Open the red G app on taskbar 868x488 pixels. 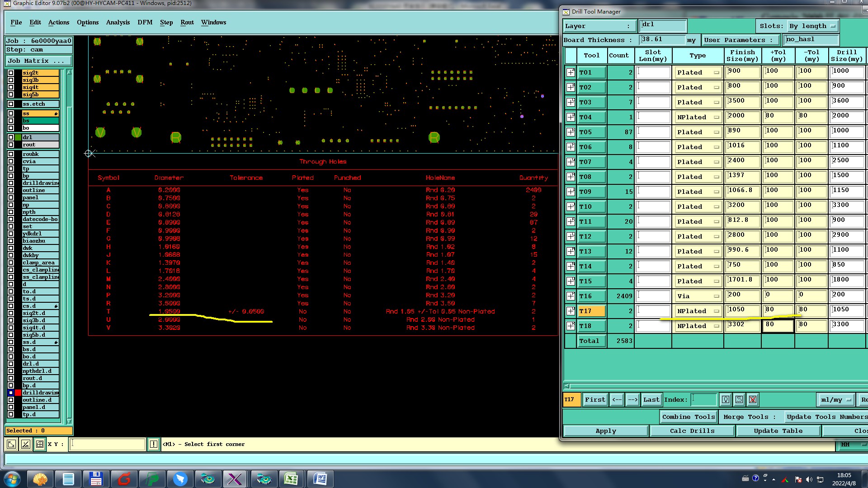pyautogui.click(x=124, y=479)
